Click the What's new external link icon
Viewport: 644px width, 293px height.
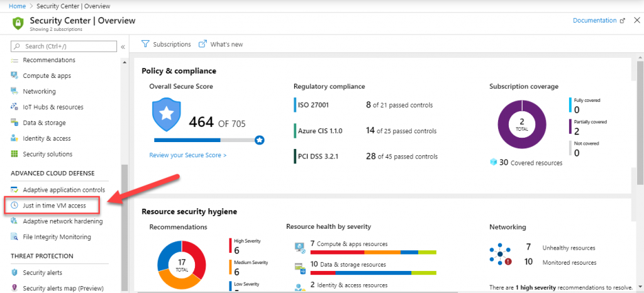point(203,44)
